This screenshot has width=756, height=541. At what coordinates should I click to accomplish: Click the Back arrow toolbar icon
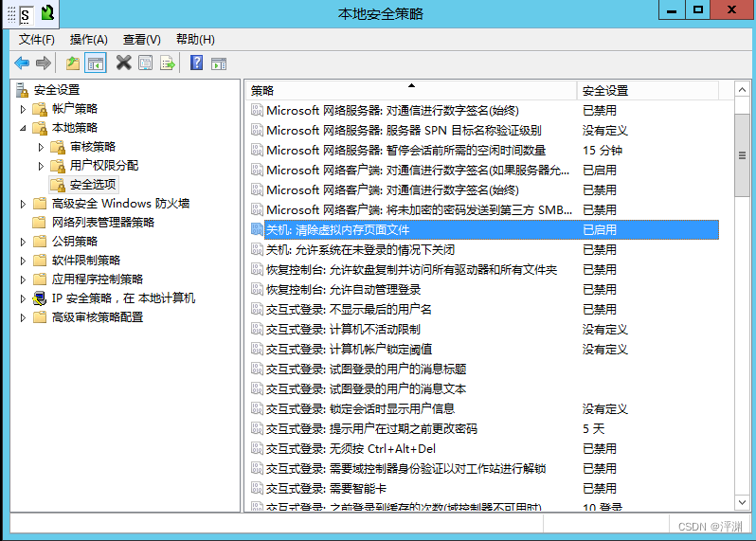pyautogui.click(x=22, y=63)
